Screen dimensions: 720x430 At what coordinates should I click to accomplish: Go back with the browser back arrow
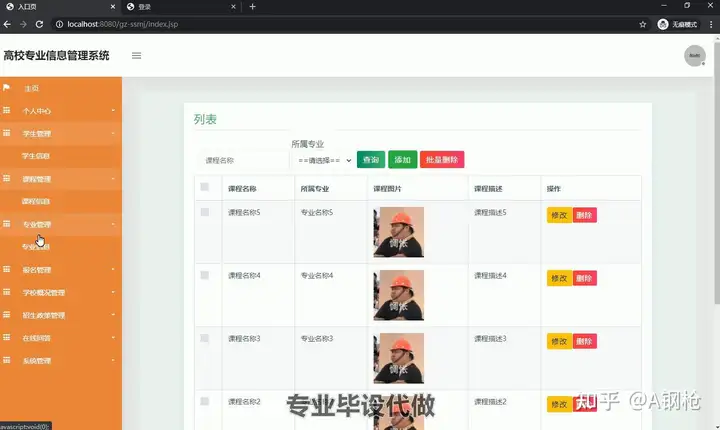coord(7,24)
